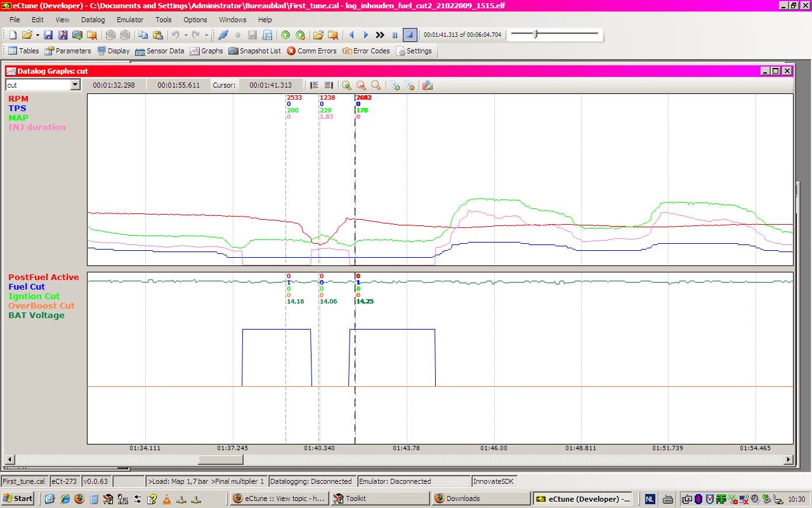
Task: Click the Paste clipboard icon
Action: click(158, 35)
